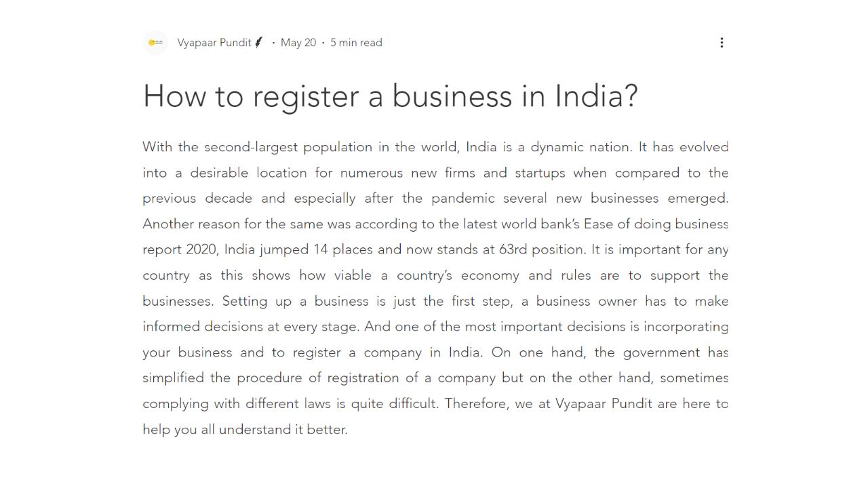Click the article title heading
Screen dimensions: 868x488
click(x=390, y=96)
